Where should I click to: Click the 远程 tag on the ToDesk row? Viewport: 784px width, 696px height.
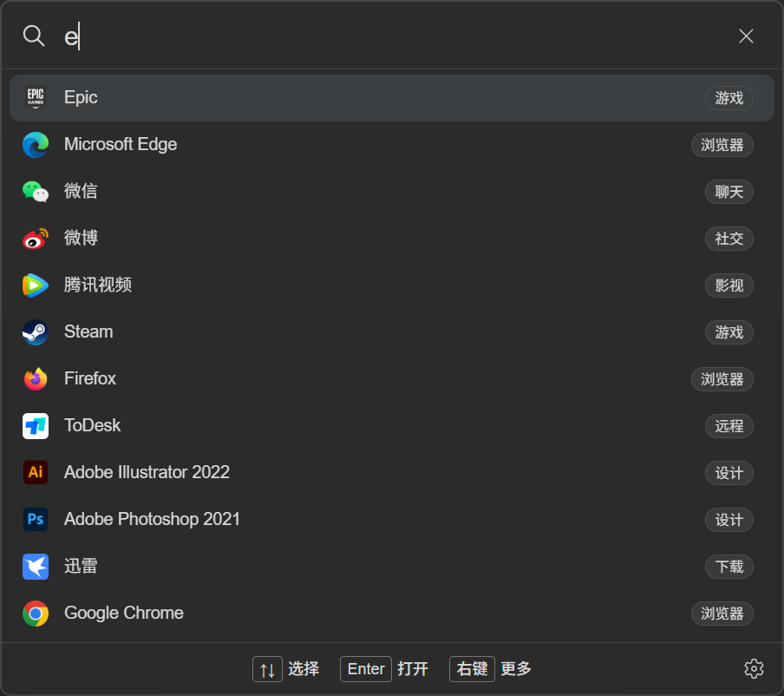click(x=729, y=426)
